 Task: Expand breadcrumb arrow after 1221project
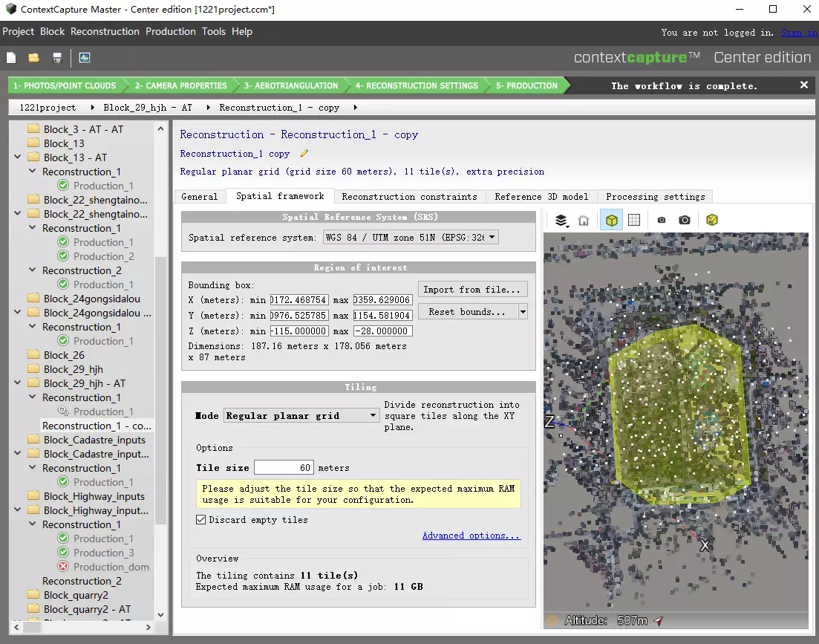pos(93,108)
